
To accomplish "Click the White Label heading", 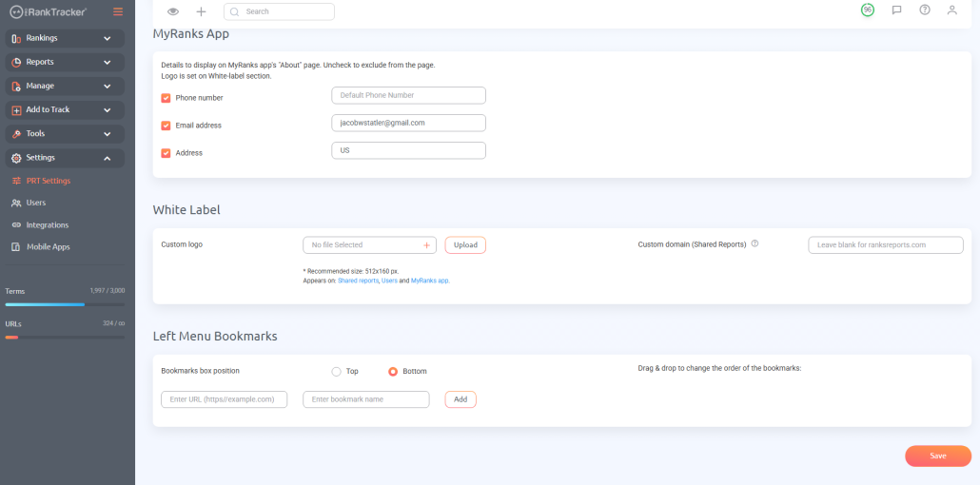I will coord(186,210).
